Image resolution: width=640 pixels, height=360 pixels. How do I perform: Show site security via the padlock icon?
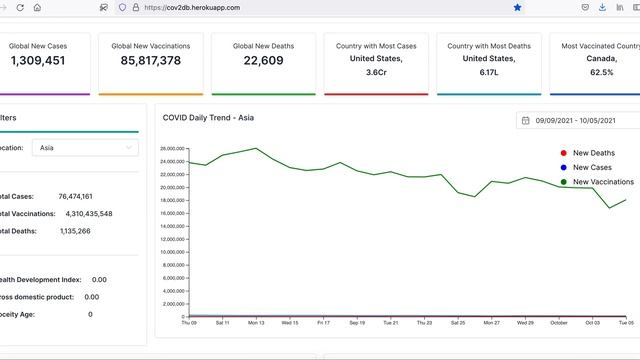click(x=136, y=7)
